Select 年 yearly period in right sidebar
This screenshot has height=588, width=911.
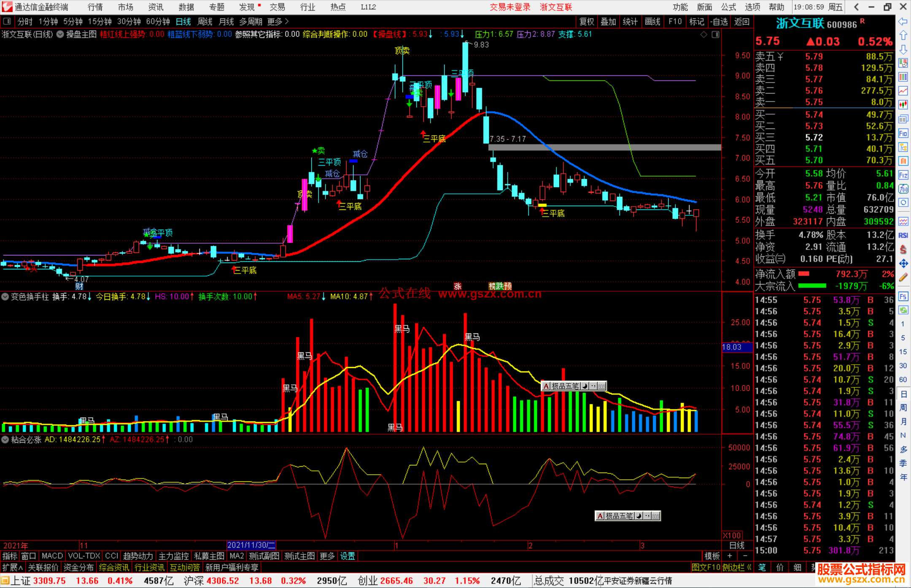(x=903, y=477)
